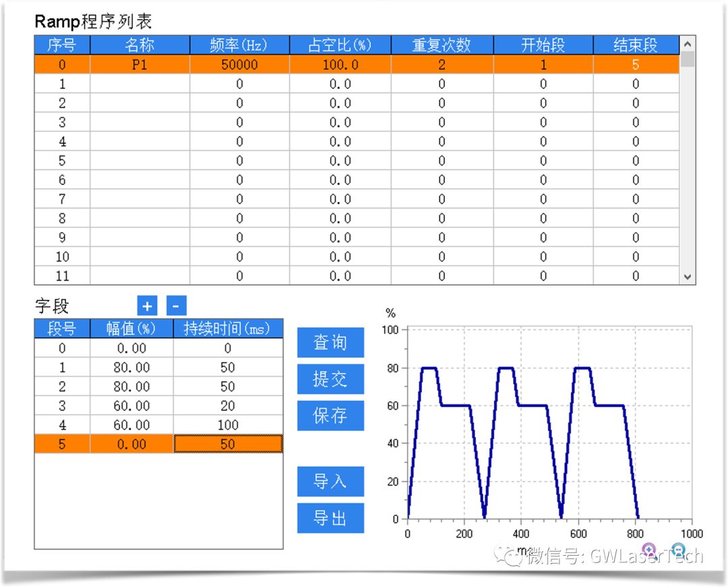Click the 频率(Hz) column header
This screenshot has height=588, width=728.
(x=239, y=45)
